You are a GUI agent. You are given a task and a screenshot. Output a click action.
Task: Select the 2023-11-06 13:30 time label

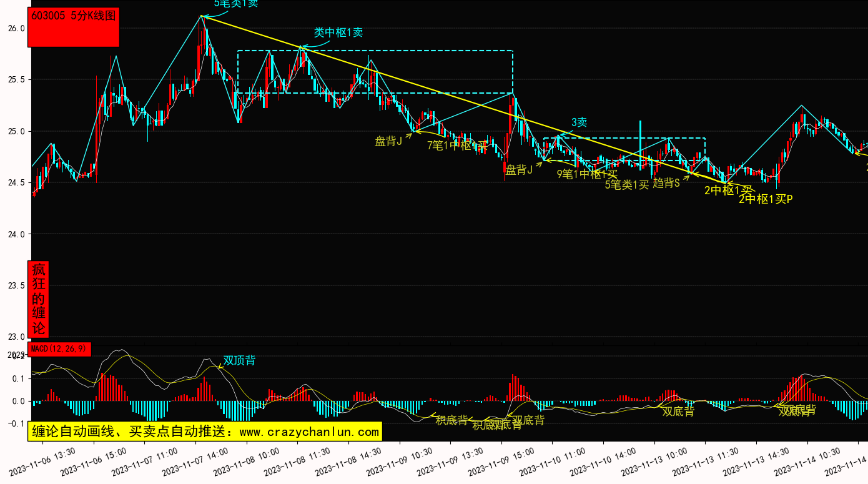point(43,462)
